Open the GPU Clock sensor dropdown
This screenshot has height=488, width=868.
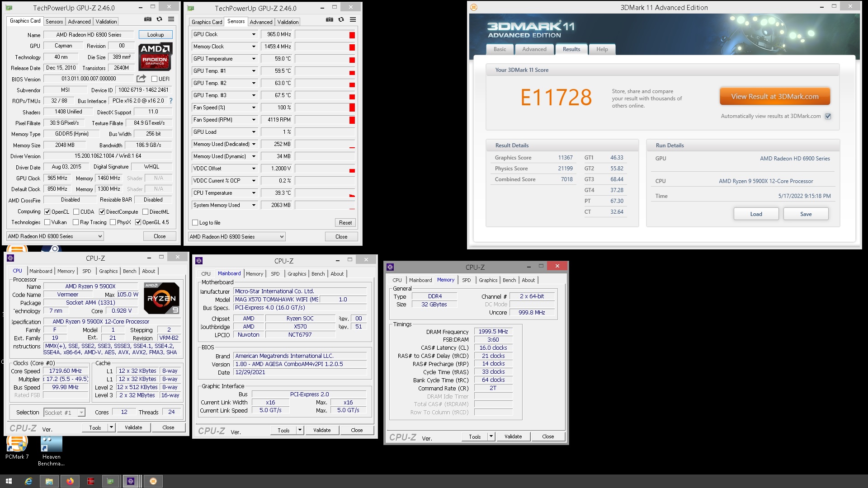tap(254, 34)
